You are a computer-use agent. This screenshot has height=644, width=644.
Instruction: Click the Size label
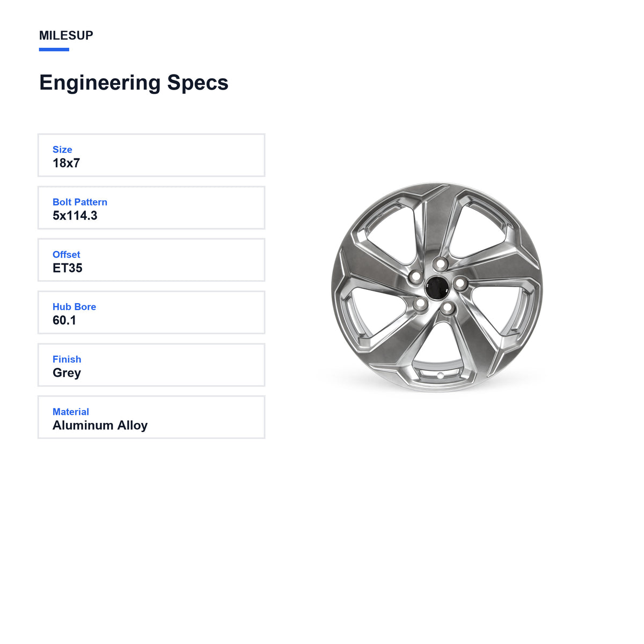pyautogui.click(x=62, y=150)
